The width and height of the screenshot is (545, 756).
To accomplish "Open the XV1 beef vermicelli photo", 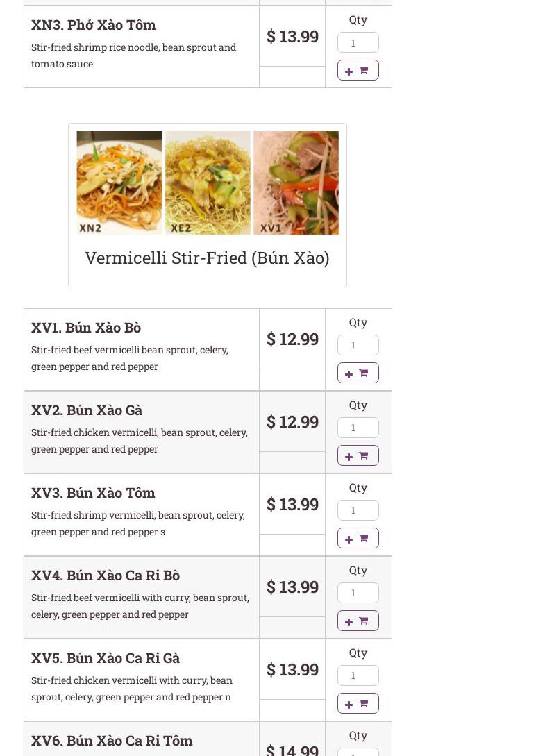I will [296, 183].
